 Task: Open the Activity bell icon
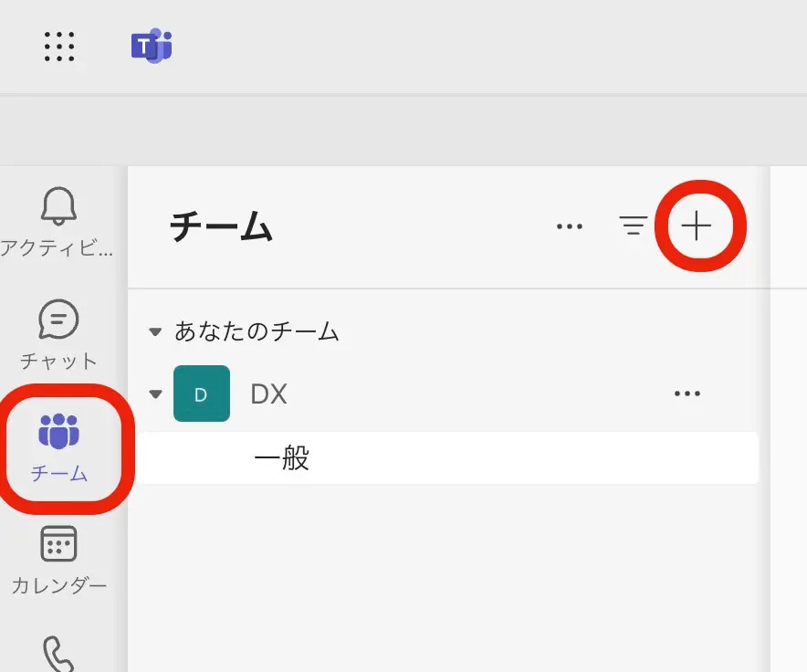click(59, 206)
